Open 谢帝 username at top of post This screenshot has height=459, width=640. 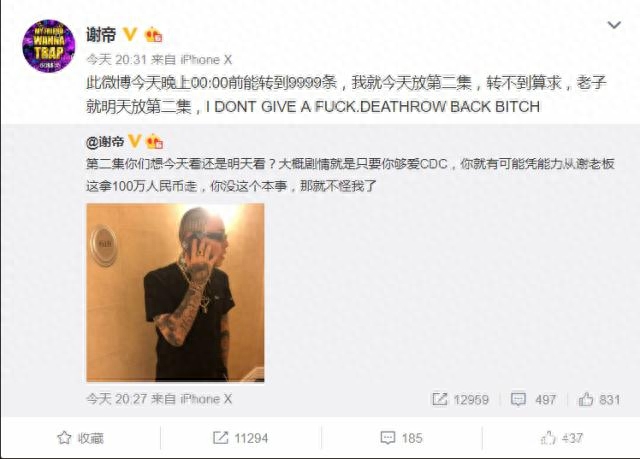coord(101,35)
